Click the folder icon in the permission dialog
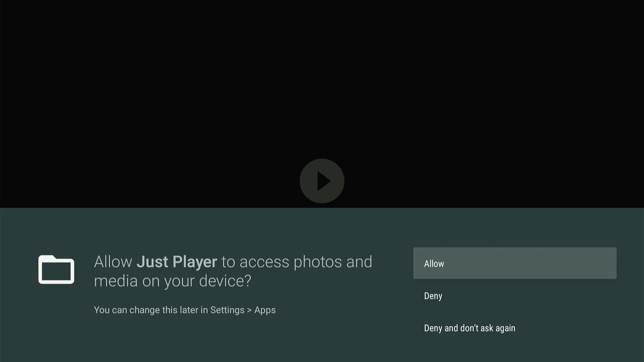The width and height of the screenshot is (644, 362). [56, 269]
